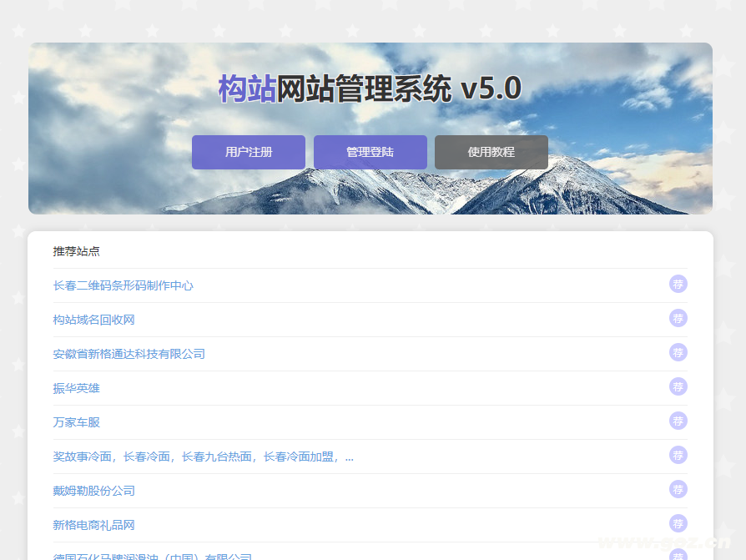
Task: Click 荐 badge beside 振华英雄
Action: tap(678, 387)
